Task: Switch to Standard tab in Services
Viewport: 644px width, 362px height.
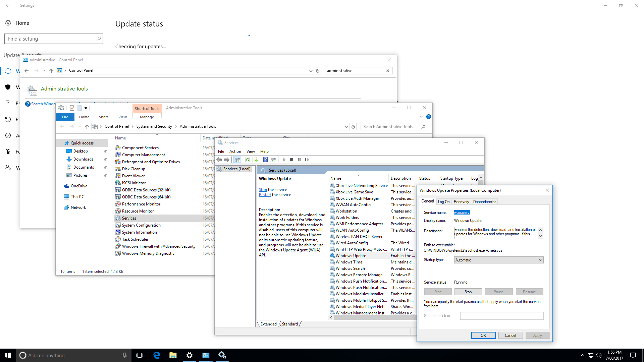Action: point(290,324)
